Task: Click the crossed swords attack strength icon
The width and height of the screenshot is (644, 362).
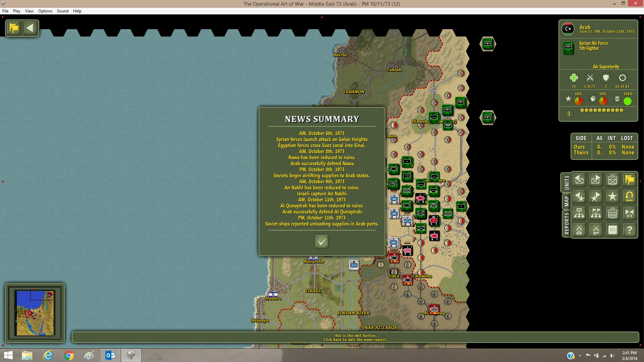Action: pyautogui.click(x=590, y=78)
